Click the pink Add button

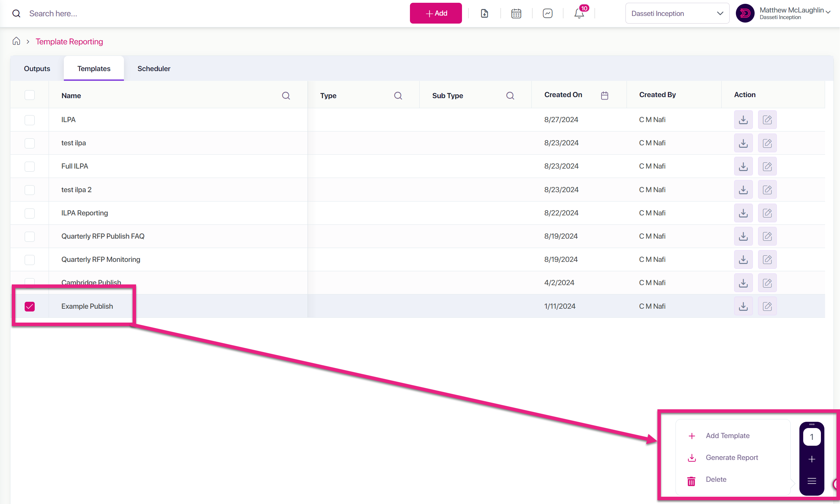click(436, 13)
